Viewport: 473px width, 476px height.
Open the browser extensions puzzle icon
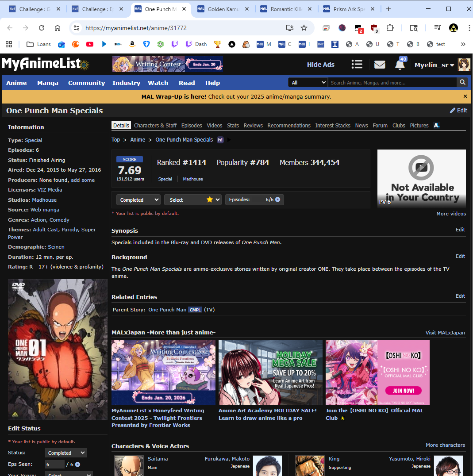point(390,28)
